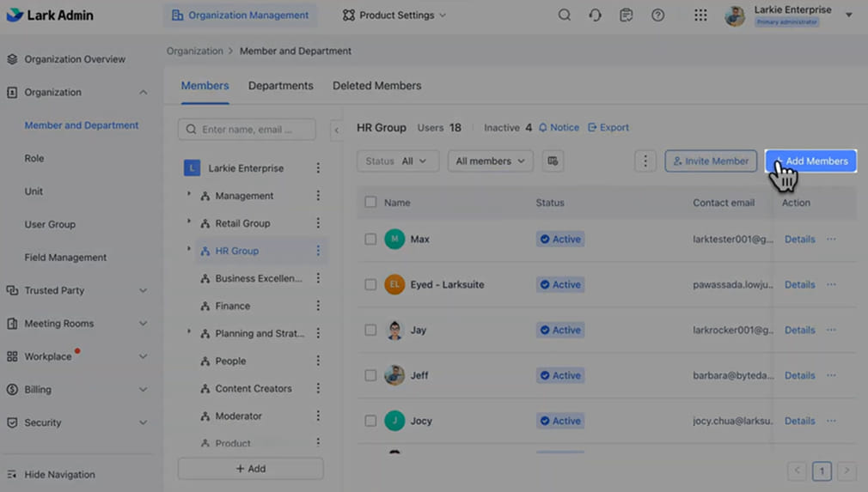Switch to the Departments tab
Screen dimensions: 868x492
tap(280, 86)
